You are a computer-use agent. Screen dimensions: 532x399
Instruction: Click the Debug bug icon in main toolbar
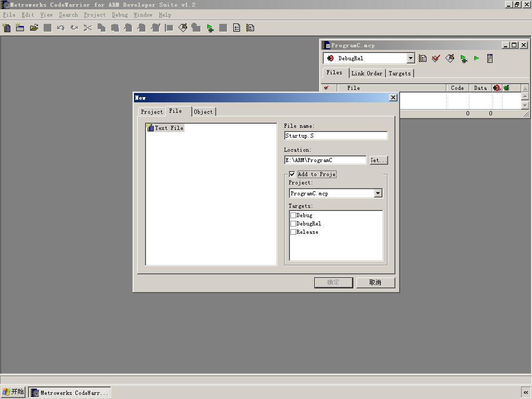coord(210,28)
